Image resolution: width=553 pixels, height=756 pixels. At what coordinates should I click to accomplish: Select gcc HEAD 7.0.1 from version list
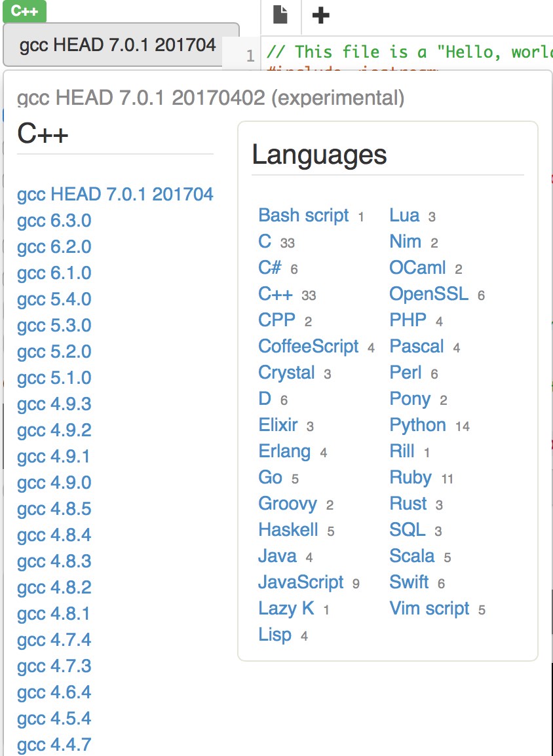click(115, 195)
